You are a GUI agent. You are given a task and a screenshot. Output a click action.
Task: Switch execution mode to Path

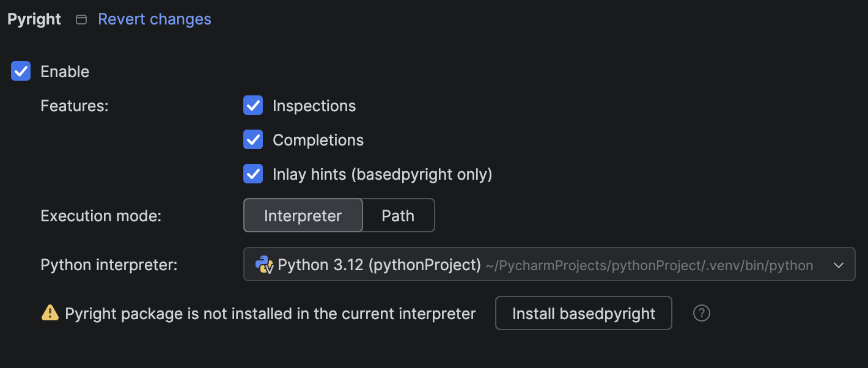pyautogui.click(x=398, y=215)
